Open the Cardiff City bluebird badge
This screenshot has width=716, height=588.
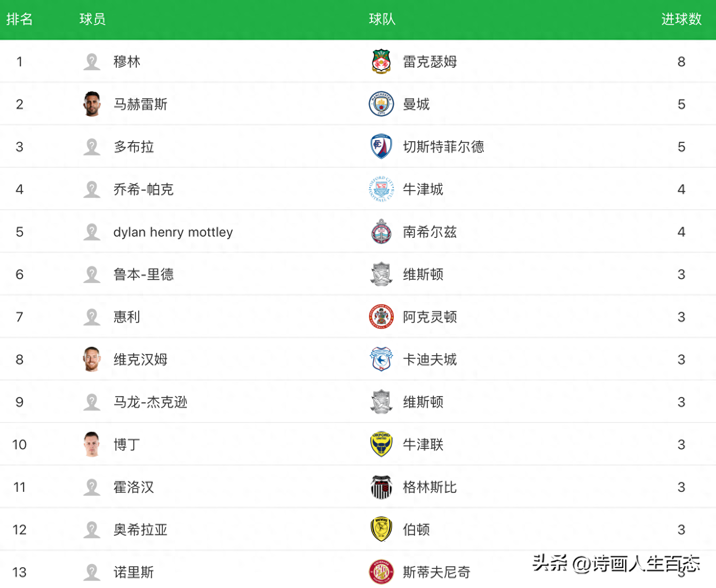pyautogui.click(x=381, y=359)
